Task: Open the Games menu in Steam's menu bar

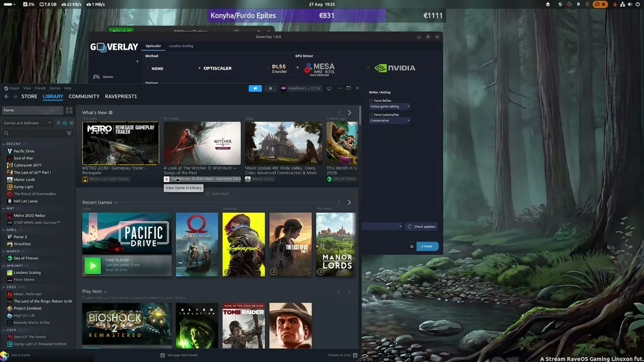Action: pos(55,88)
